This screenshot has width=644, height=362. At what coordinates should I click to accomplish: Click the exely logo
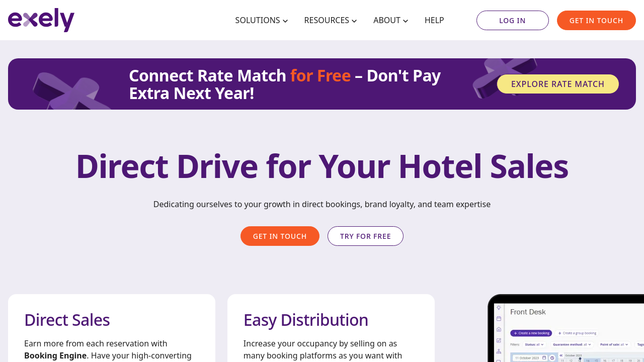tap(41, 20)
